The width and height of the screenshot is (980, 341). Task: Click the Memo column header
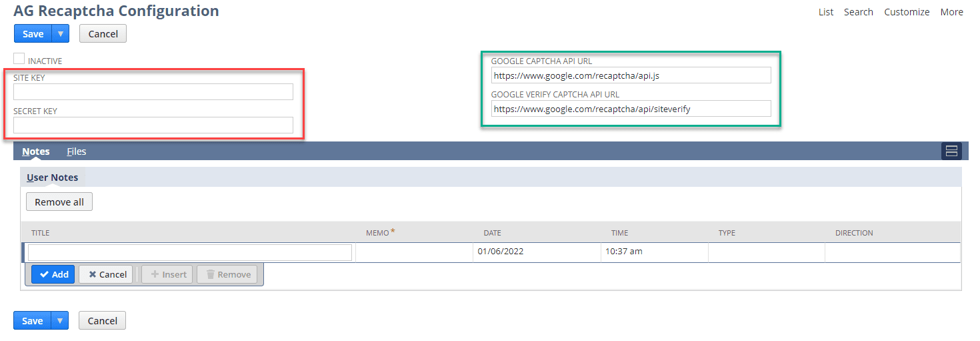pyautogui.click(x=377, y=233)
